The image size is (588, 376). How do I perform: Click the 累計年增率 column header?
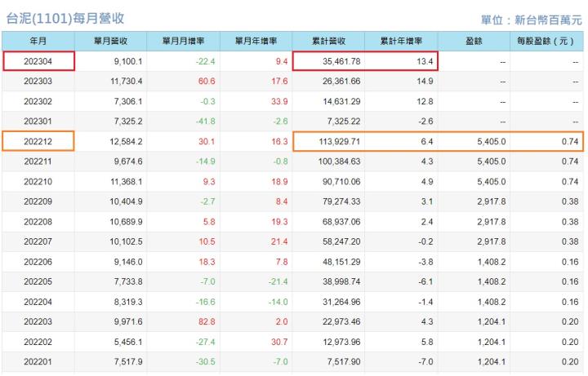coord(401,41)
